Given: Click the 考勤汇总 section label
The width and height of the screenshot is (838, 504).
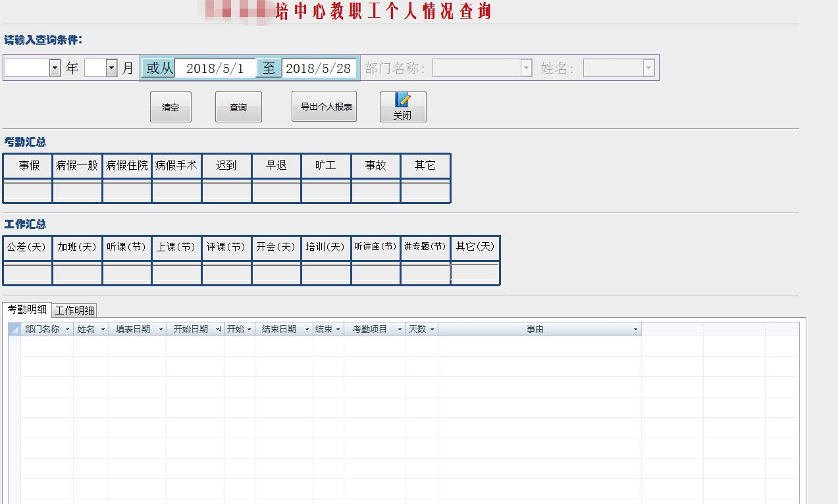Looking at the screenshot, I should pos(25,142).
